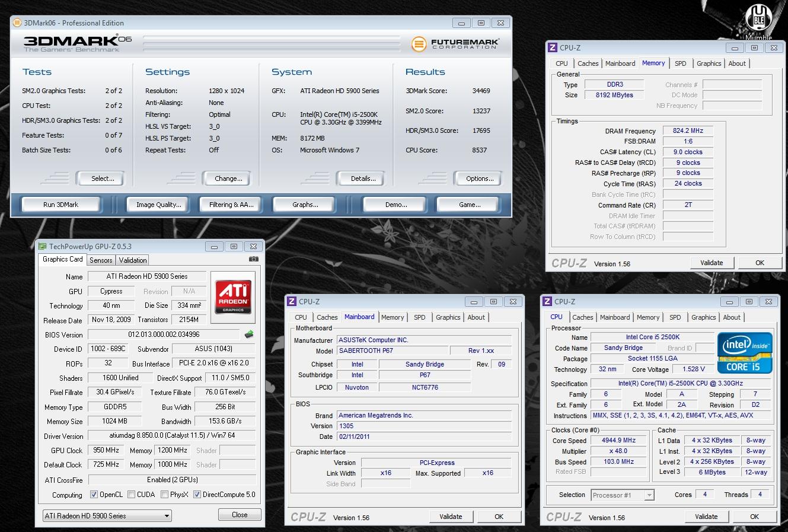Click the Mumble desktop icon
This screenshot has height=532, width=788.
pyautogui.click(x=758, y=22)
